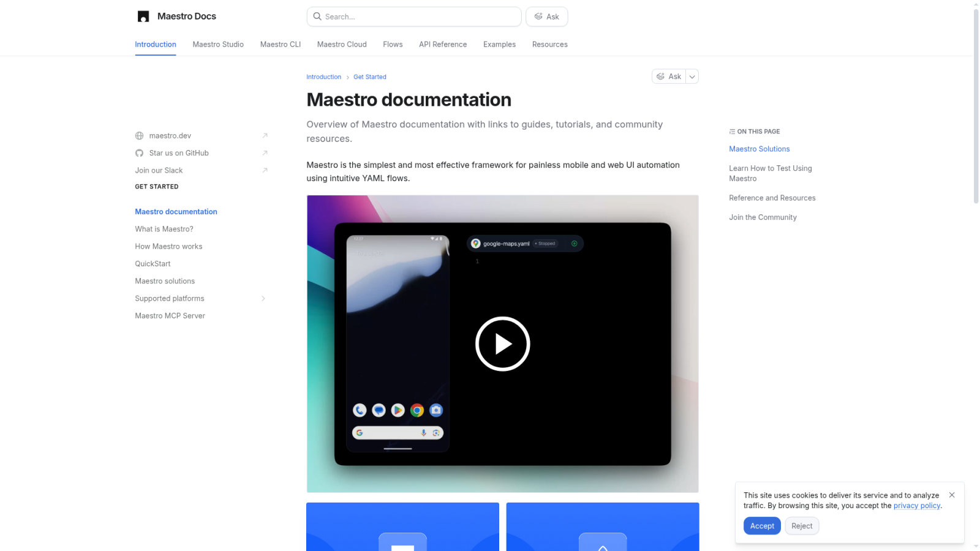Select the Flows tab
980x551 pixels.
393,45
